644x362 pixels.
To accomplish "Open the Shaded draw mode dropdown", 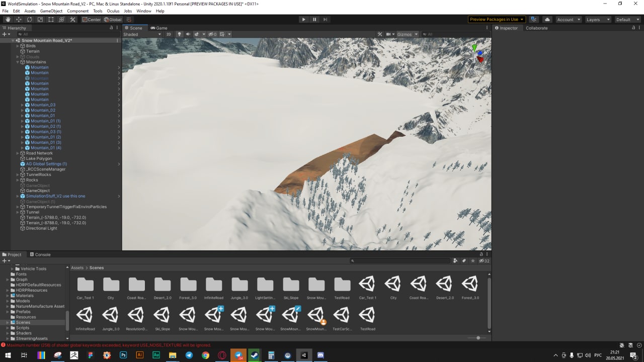I will [x=142, y=34].
